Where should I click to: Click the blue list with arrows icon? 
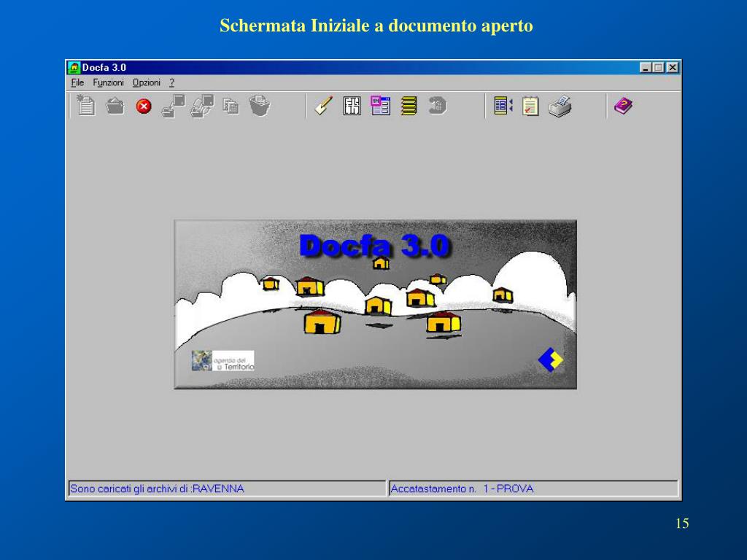tap(503, 105)
